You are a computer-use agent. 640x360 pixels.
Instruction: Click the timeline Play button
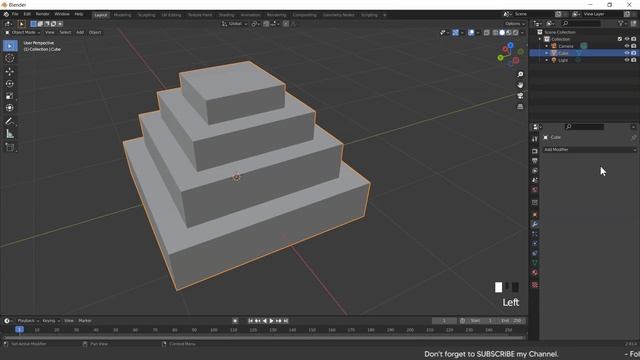271,321
